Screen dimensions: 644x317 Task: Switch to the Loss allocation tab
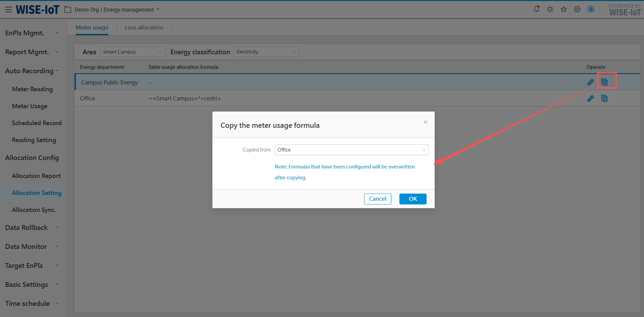(x=144, y=27)
